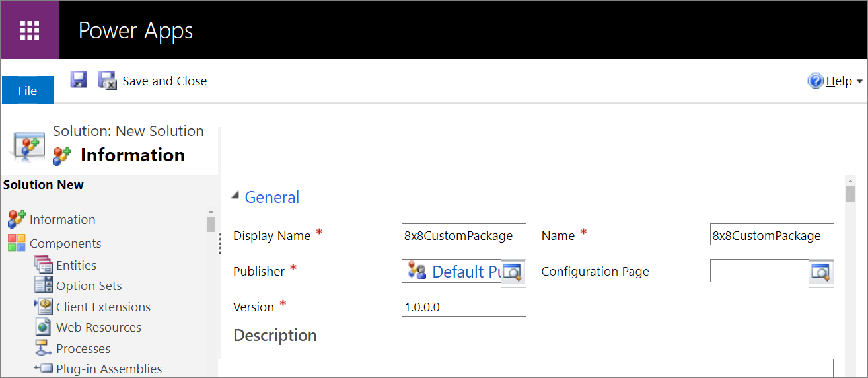Viewport: 868px width, 378px height.
Task: Click the Configuration Page input field
Action: pos(760,271)
